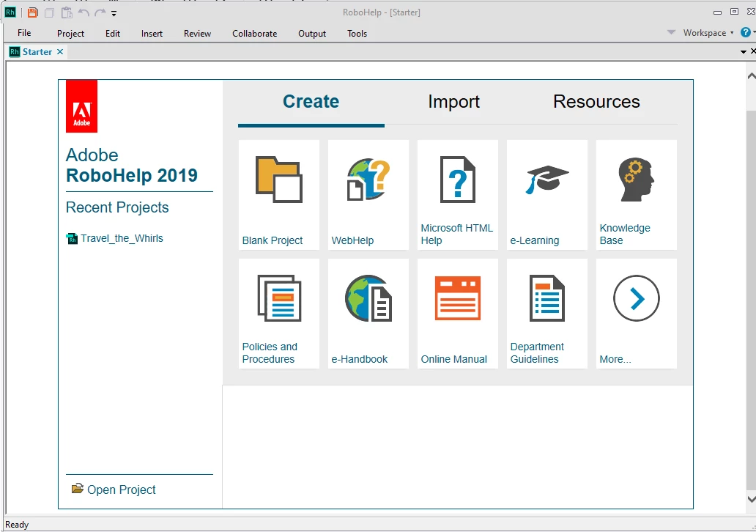Switch to the Create tab

[311, 102]
